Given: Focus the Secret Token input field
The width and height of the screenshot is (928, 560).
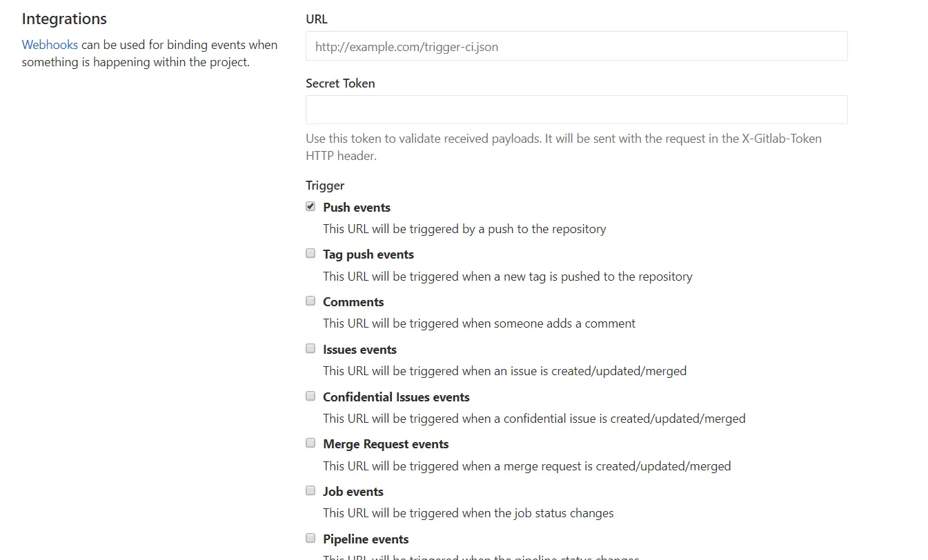Looking at the screenshot, I should tap(576, 110).
